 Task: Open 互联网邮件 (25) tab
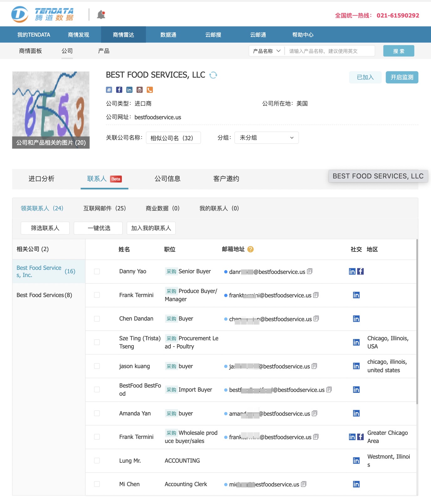click(x=105, y=208)
